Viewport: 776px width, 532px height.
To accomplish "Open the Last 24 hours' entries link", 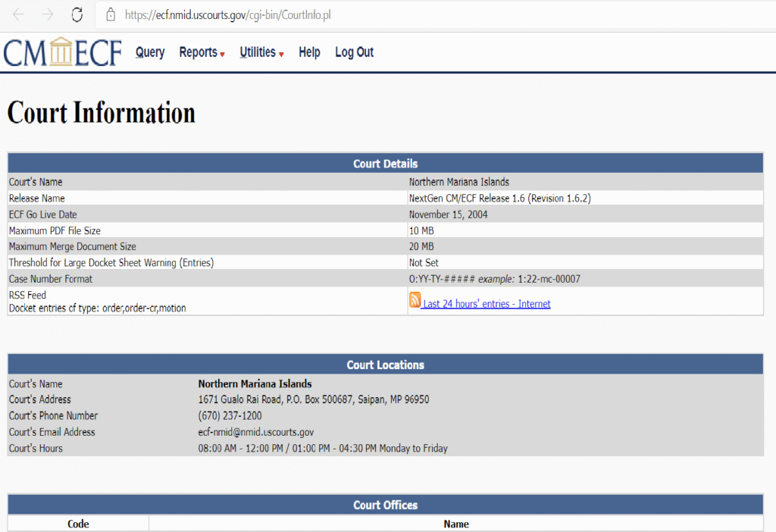I will click(487, 304).
